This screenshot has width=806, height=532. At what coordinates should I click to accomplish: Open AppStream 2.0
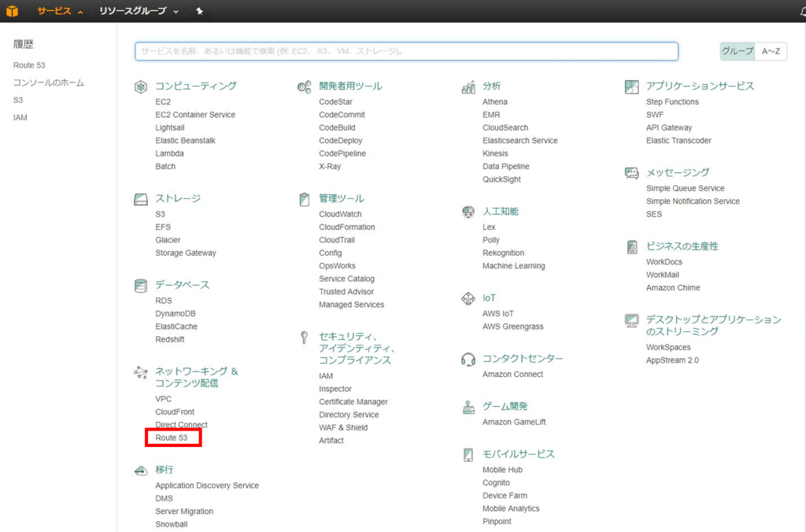click(672, 360)
